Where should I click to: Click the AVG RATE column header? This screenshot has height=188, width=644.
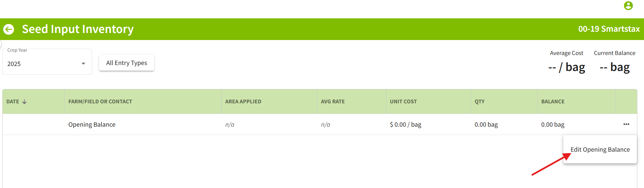(333, 102)
